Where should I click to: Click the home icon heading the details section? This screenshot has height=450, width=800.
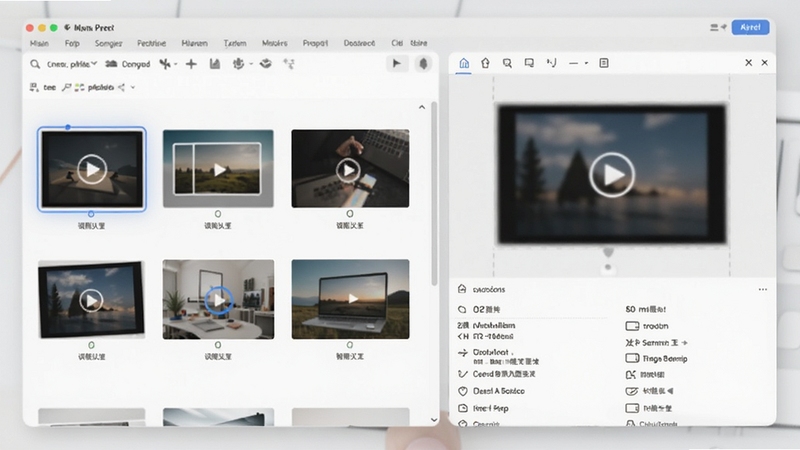tap(462, 289)
